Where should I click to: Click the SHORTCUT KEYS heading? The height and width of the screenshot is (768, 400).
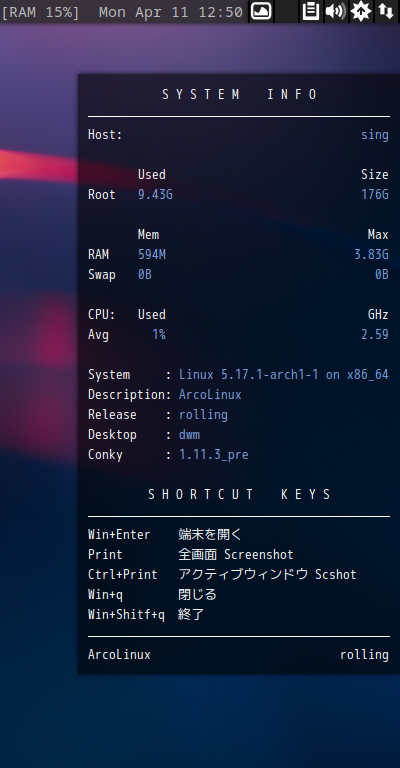[x=240, y=494]
